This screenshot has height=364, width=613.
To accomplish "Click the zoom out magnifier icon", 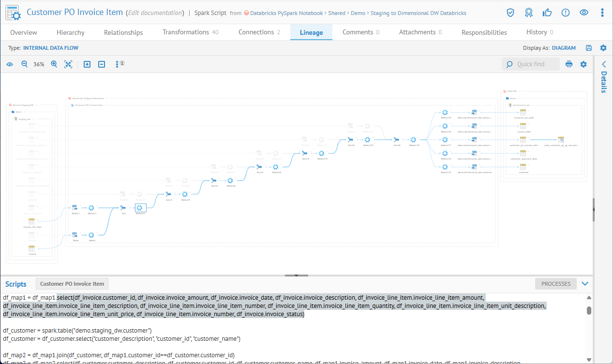I will (x=24, y=64).
